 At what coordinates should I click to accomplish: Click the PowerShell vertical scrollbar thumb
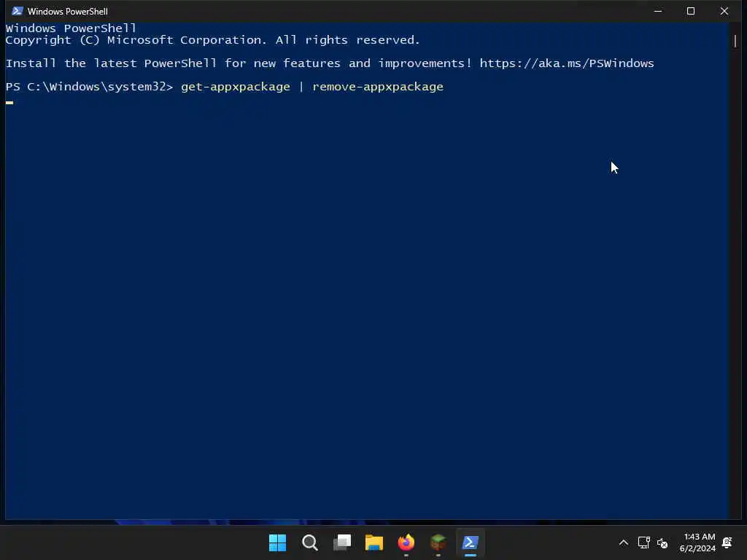(x=735, y=41)
